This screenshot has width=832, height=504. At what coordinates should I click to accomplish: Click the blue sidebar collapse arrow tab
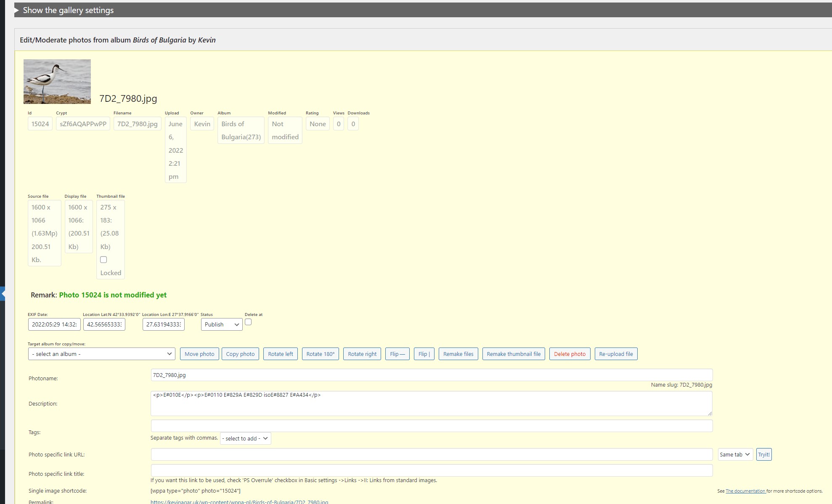pos(3,294)
